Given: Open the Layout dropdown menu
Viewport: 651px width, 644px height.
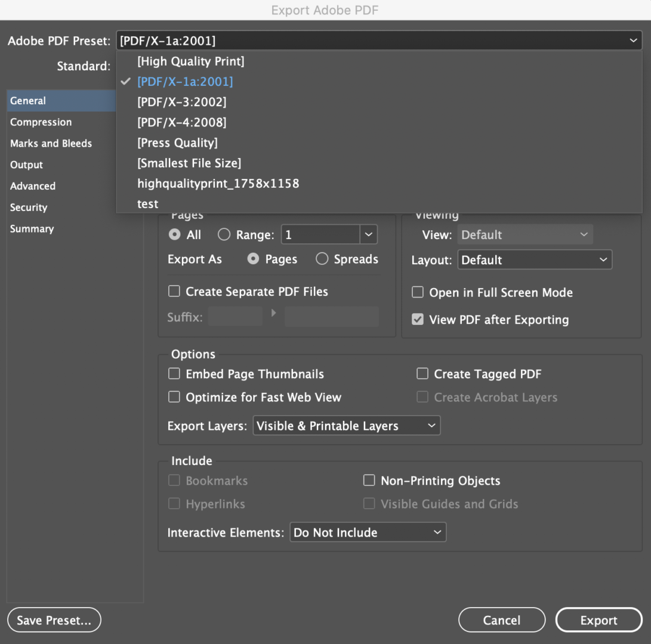Looking at the screenshot, I should pos(534,260).
